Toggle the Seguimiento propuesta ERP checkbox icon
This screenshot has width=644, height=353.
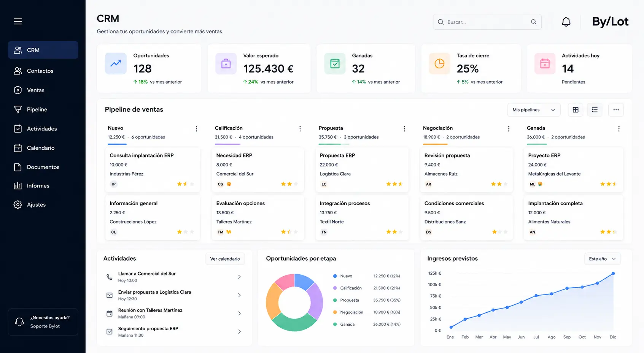pos(110,332)
